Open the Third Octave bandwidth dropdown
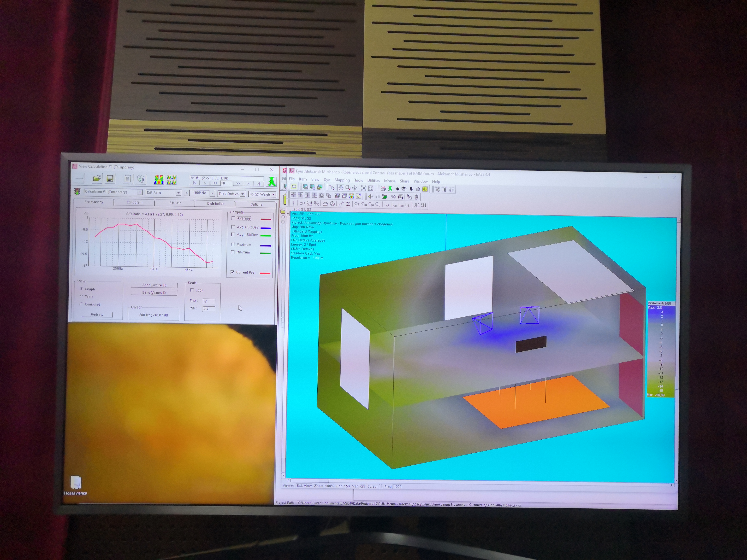This screenshot has width=747, height=560. point(243,194)
